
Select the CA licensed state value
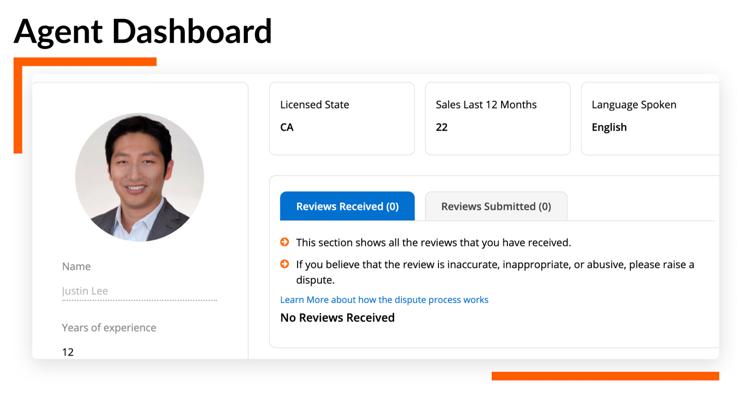[x=287, y=127]
